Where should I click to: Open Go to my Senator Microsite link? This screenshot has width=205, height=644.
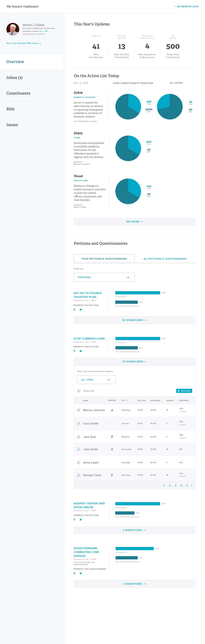click(x=24, y=43)
